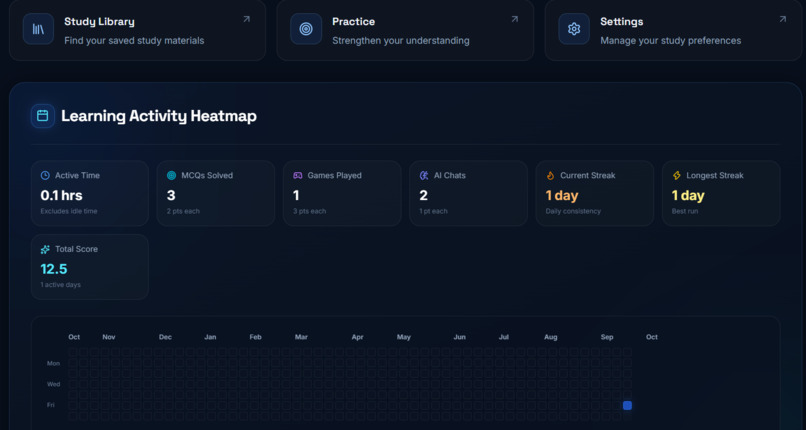806x430 pixels.
Task: Click the 'Dec' month label on heatmap
Action: tap(165, 337)
